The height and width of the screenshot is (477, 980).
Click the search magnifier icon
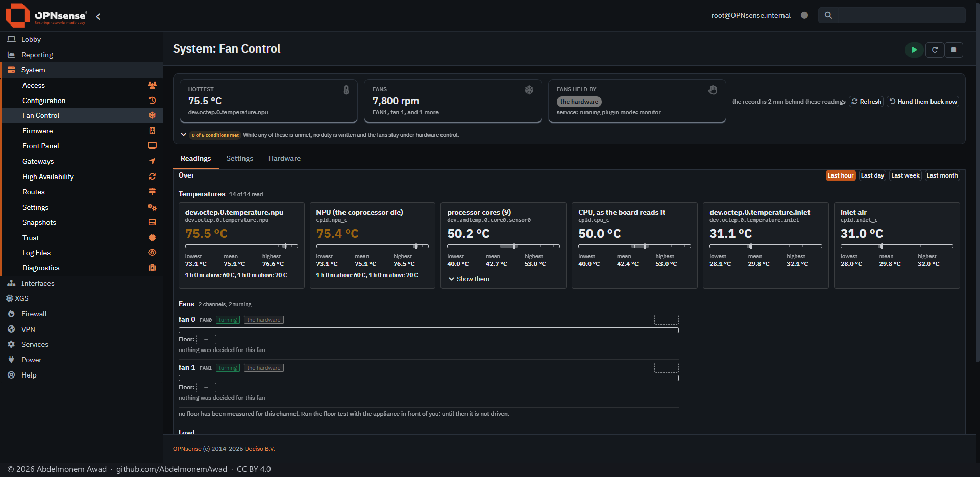[828, 15]
